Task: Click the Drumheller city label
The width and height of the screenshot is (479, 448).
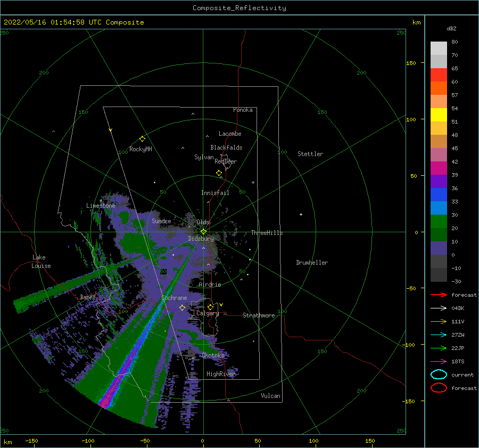Action: click(312, 263)
